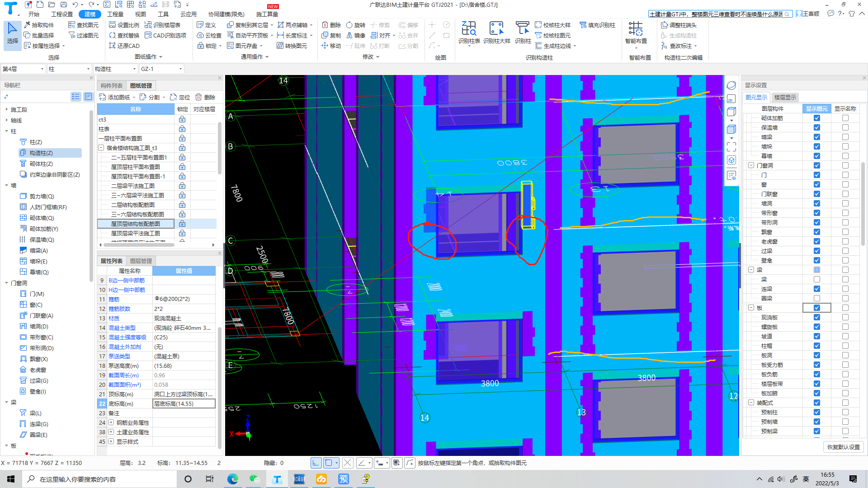Enable 显示图元 checkbox for 圈梁
This screenshot has height=488, width=868.
coord(816,298)
